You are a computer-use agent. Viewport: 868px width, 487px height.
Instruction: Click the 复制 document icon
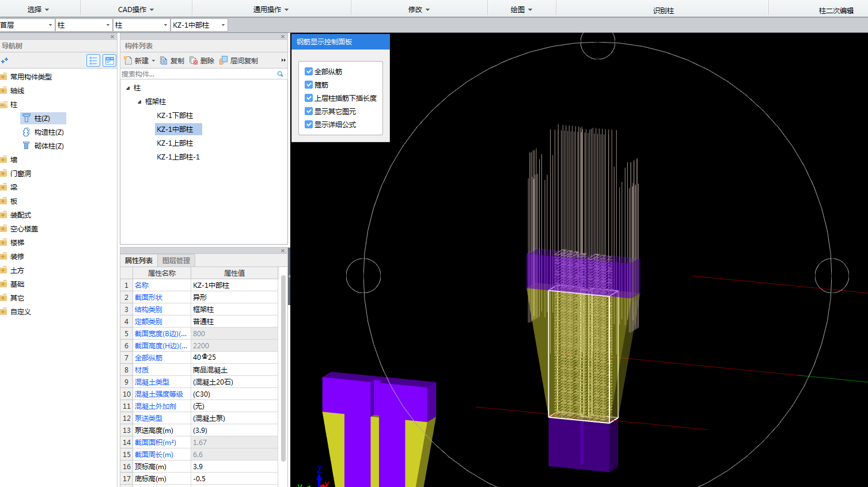pyautogui.click(x=164, y=60)
